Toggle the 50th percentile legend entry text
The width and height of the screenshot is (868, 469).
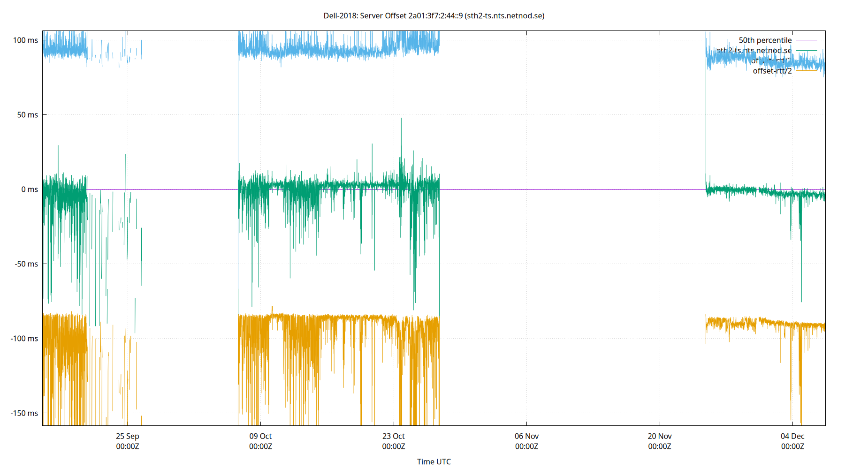pos(765,40)
